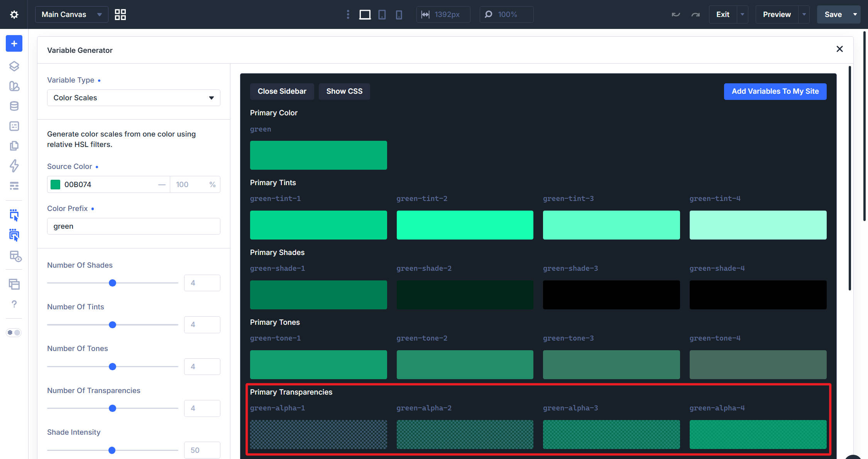Click the green-tint-2 swatch
The width and height of the screenshot is (868, 459).
click(465, 225)
